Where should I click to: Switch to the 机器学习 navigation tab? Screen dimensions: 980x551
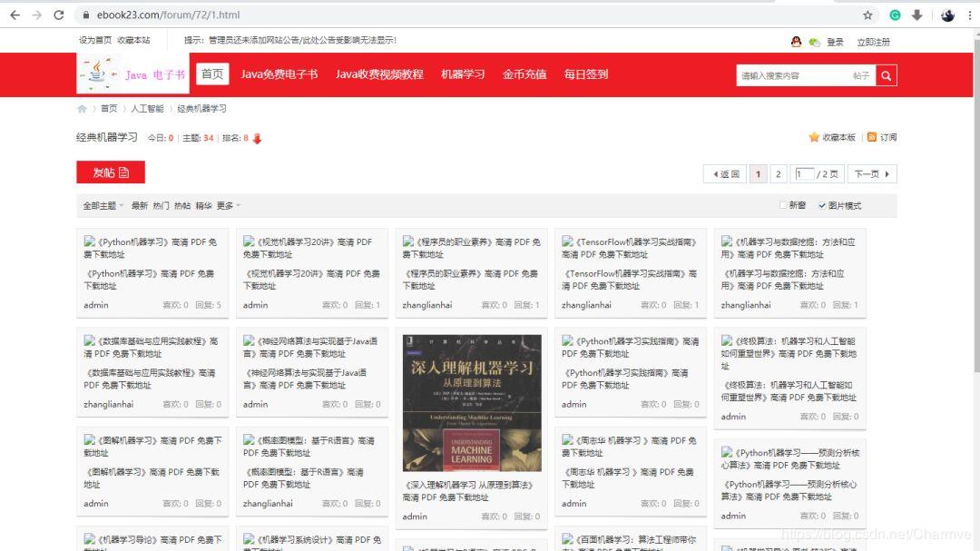[464, 74]
